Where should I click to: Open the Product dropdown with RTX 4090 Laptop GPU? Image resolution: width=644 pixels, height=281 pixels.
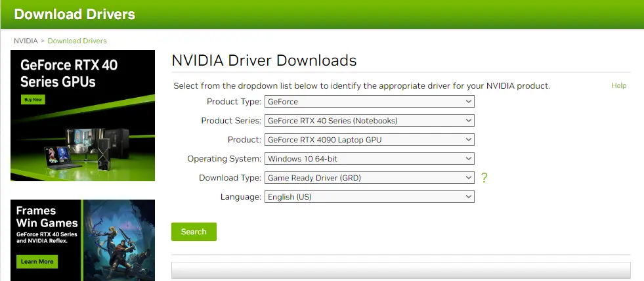coord(369,140)
